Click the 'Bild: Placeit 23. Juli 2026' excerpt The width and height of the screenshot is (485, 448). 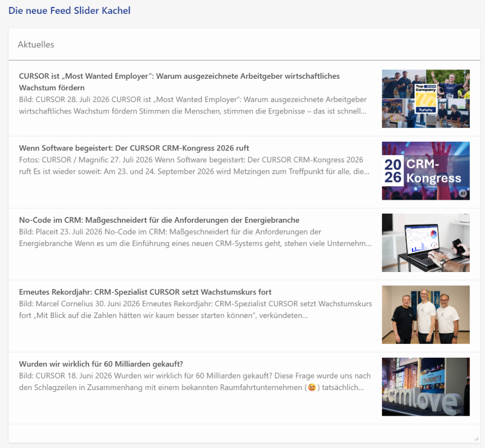(195, 237)
